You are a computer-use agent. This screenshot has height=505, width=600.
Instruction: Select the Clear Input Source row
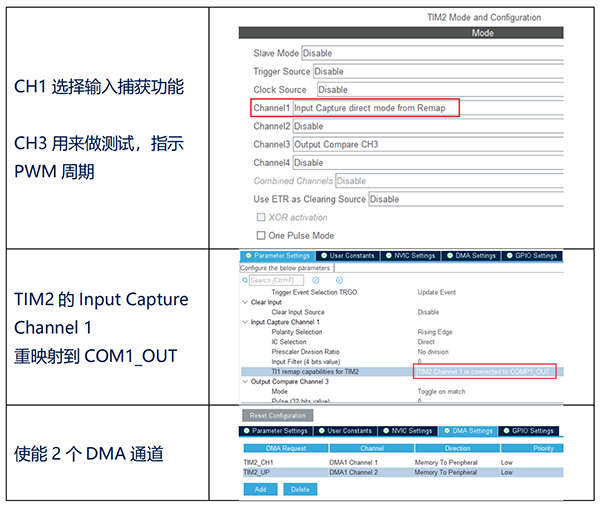pyautogui.click(x=402, y=312)
